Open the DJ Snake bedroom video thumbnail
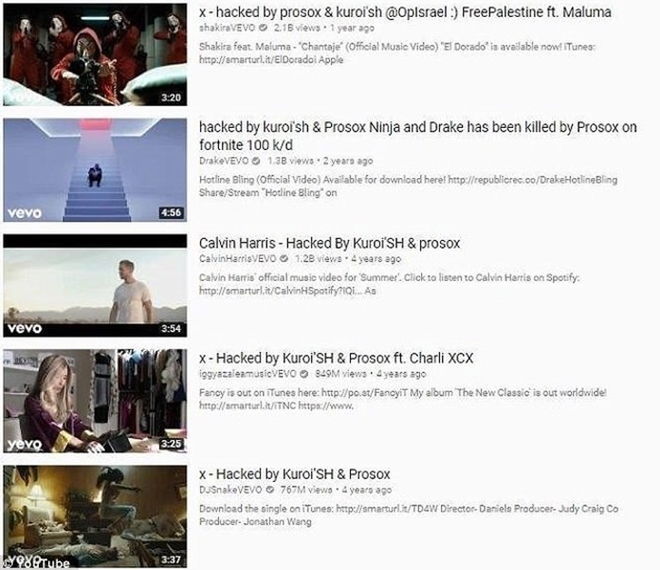The image size is (660, 570). (x=95, y=517)
